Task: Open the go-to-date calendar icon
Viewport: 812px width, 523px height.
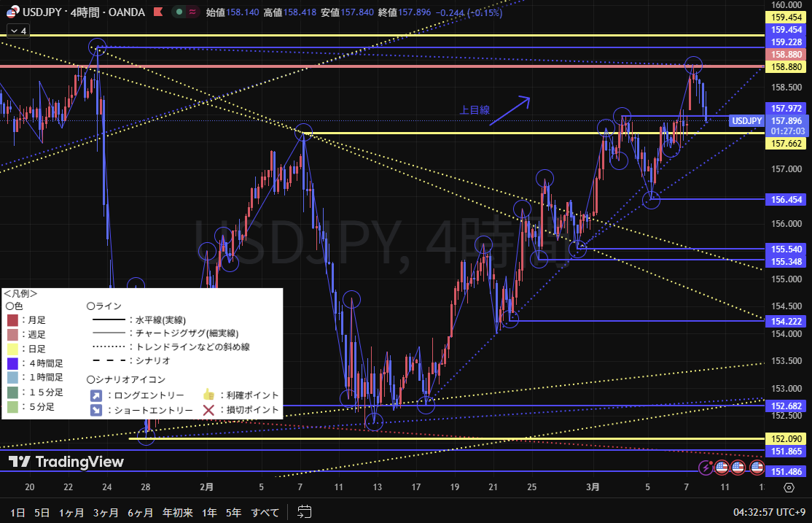Action: (x=305, y=512)
